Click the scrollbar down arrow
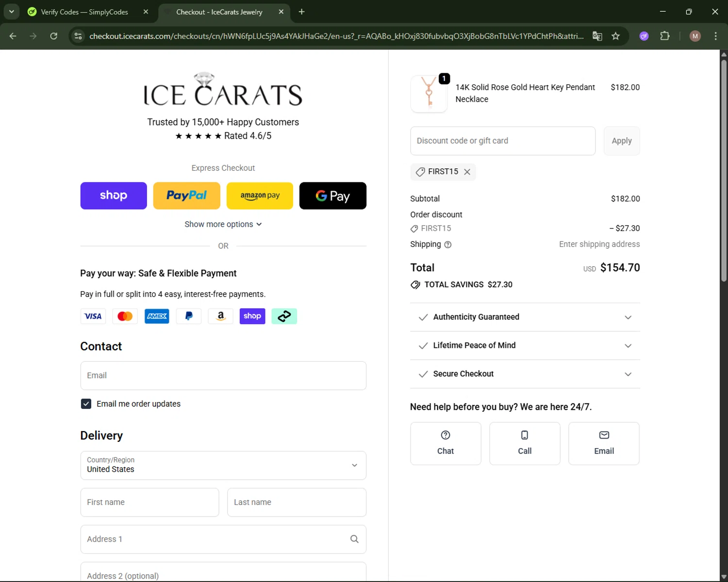Screen dimensions: 728x582 coord(724,577)
